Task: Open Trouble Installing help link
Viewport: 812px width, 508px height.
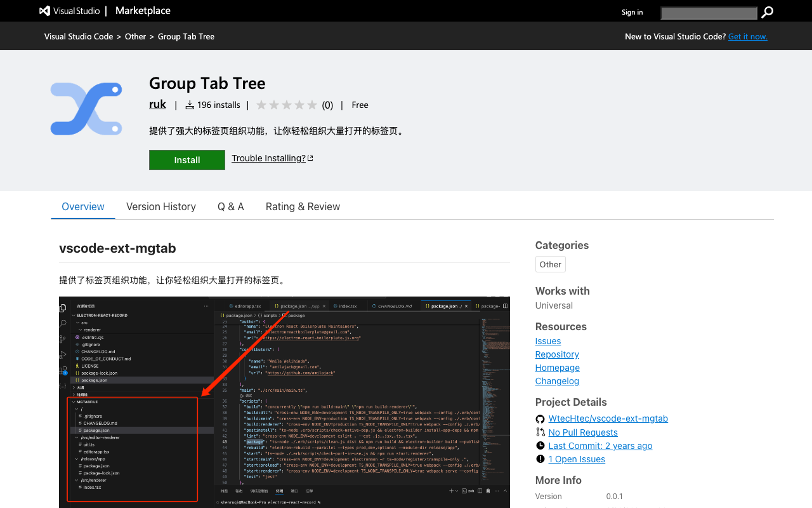Action: coord(272,158)
